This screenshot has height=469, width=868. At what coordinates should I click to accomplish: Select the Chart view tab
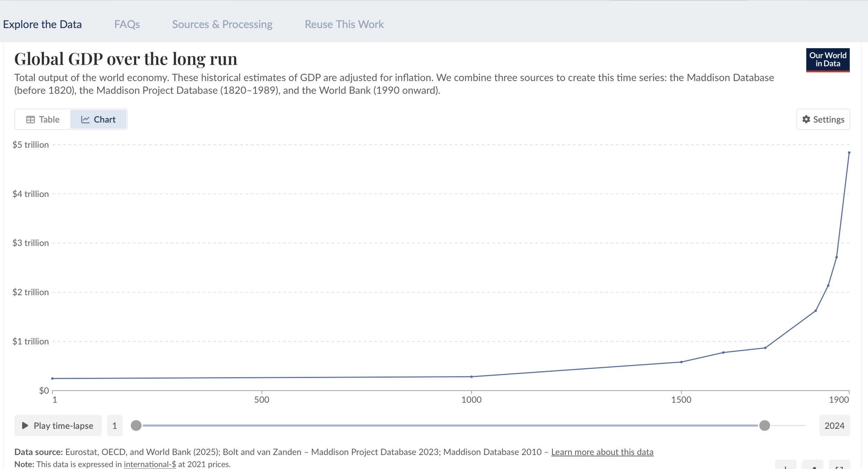[98, 119]
